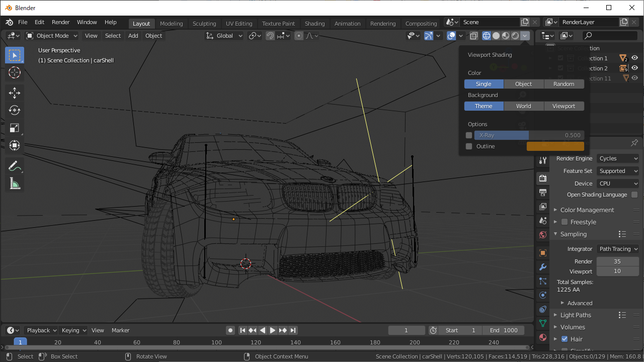The height and width of the screenshot is (362, 644).
Task: Select the Move tool in toolbar
Action: pyautogui.click(x=15, y=93)
